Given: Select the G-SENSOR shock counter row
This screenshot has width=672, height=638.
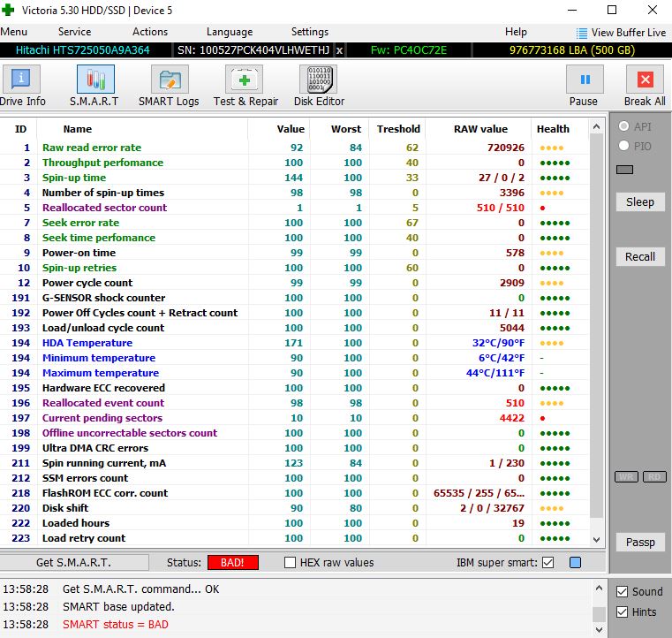Looking at the screenshot, I should click(294, 298).
